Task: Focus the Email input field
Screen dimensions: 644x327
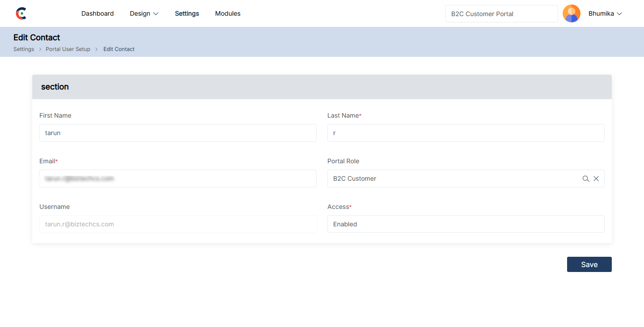Action: pos(178,178)
